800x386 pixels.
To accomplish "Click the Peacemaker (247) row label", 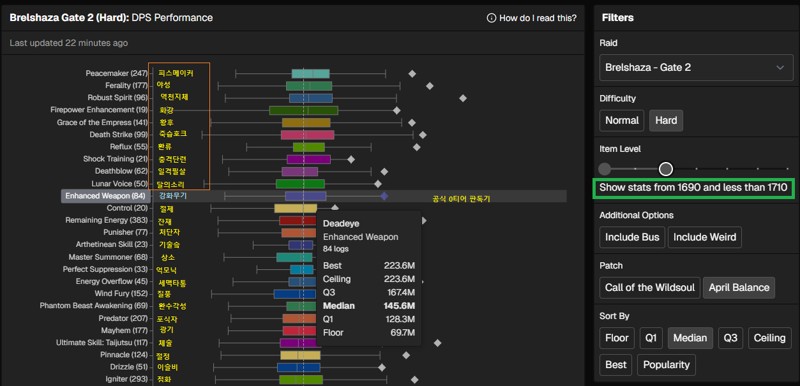I will point(116,73).
